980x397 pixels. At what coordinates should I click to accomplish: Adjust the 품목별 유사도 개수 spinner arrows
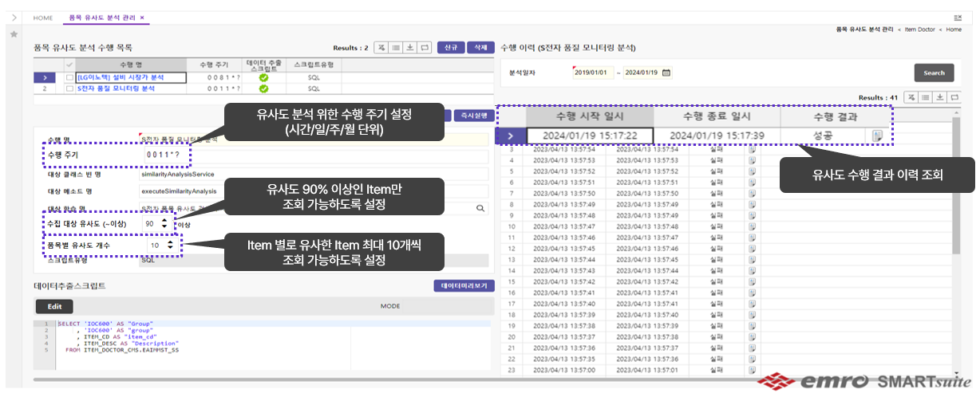(x=170, y=246)
